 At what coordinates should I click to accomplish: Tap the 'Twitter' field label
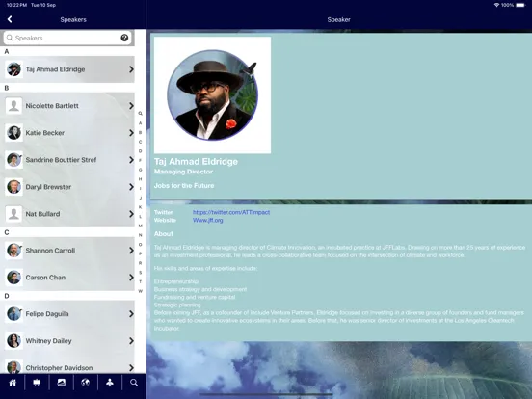point(163,212)
